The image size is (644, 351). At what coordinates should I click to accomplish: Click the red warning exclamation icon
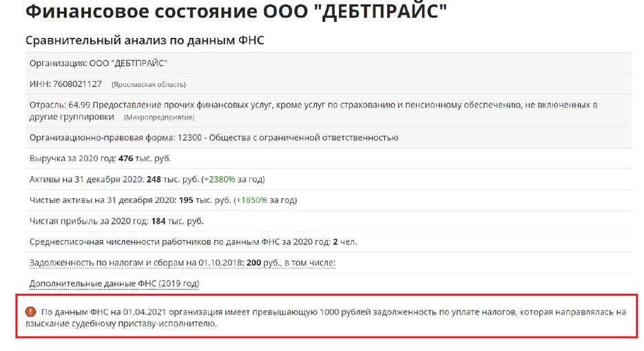(x=31, y=312)
